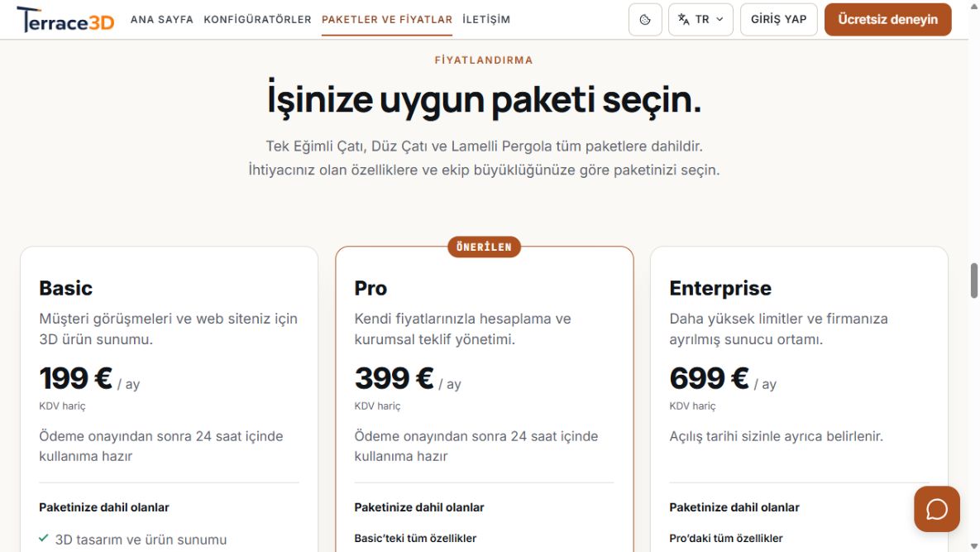This screenshot has width=980, height=552.
Task: Click Enterprise card's Daha yüksek limitler description
Action: (778, 329)
